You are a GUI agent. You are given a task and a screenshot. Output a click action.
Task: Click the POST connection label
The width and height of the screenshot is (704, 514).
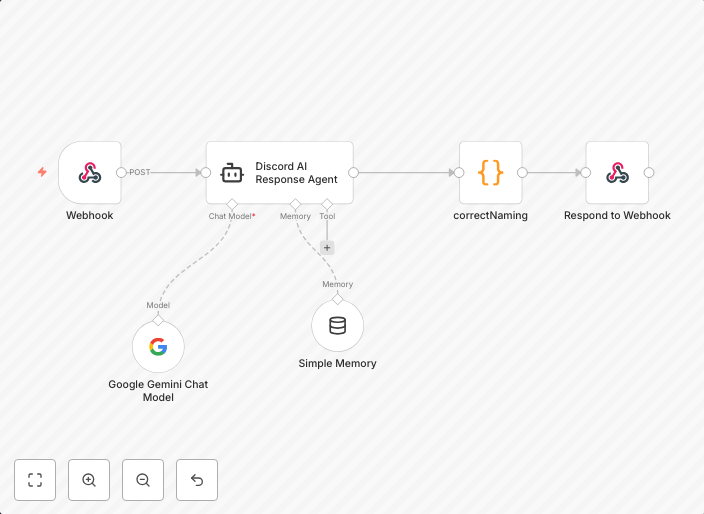pyautogui.click(x=140, y=172)
